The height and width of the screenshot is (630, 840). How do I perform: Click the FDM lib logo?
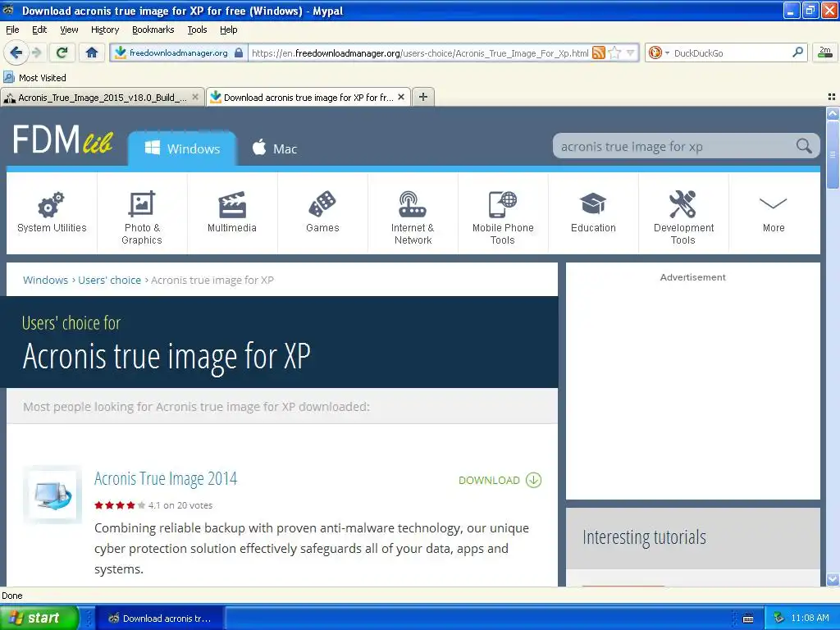point(62,139)
